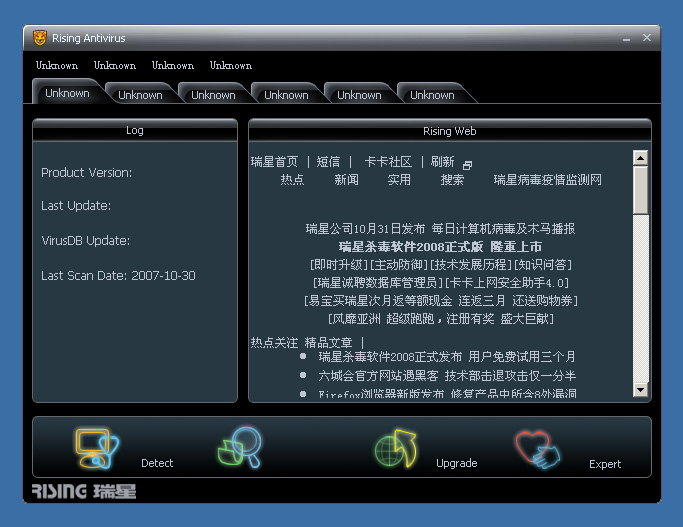
Task: Click Last Scan Date: 2007-10-30 text
Action: point(118,276)
